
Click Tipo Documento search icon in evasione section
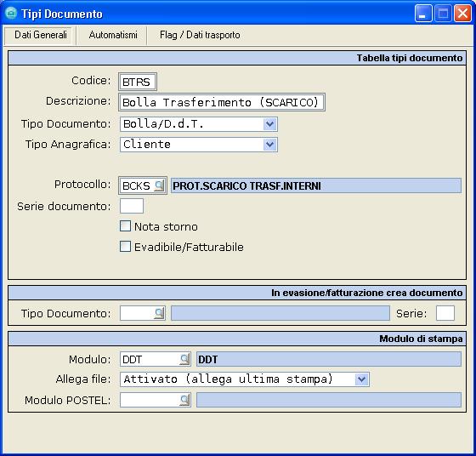(159, 313)
